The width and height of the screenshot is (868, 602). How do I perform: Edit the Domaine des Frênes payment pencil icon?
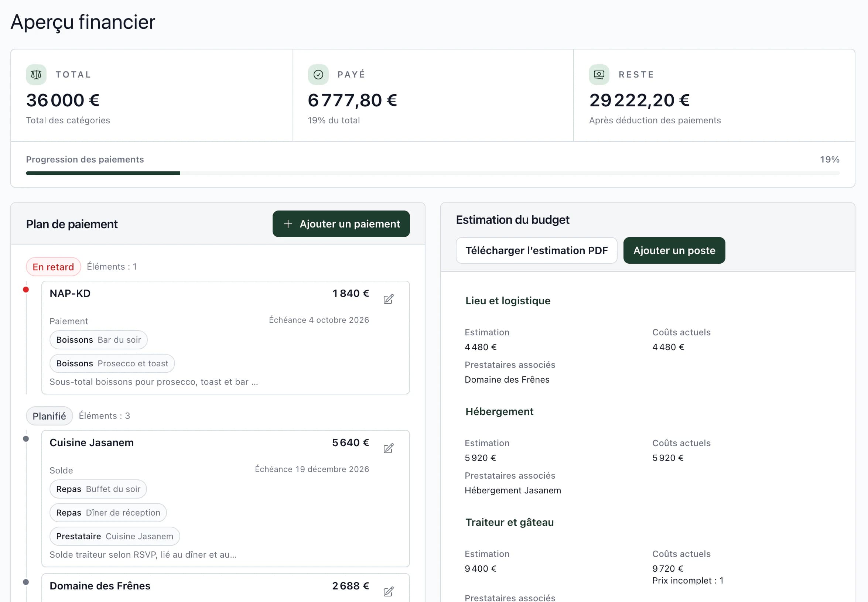[x=389, y=591]
